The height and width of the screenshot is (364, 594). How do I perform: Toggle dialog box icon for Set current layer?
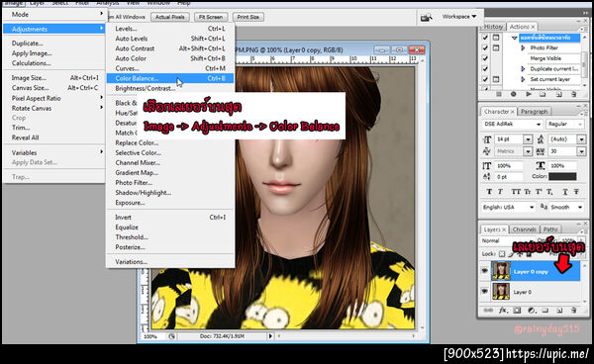(x=496, y=79)
